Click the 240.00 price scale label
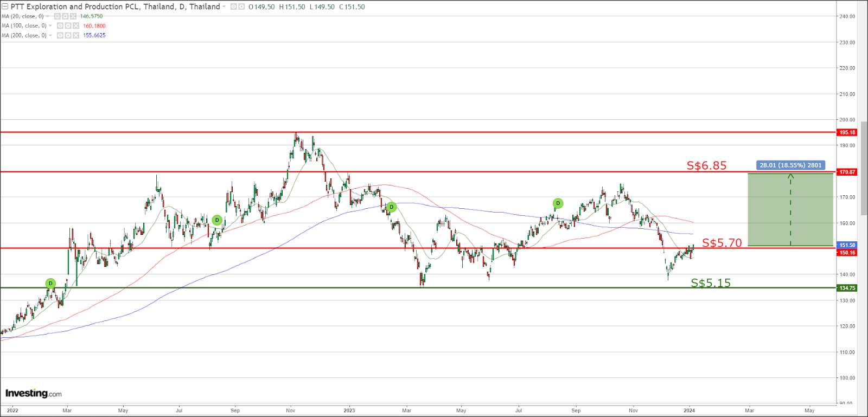This screenshot has height=417, width=868. click(x=847, y=16)
